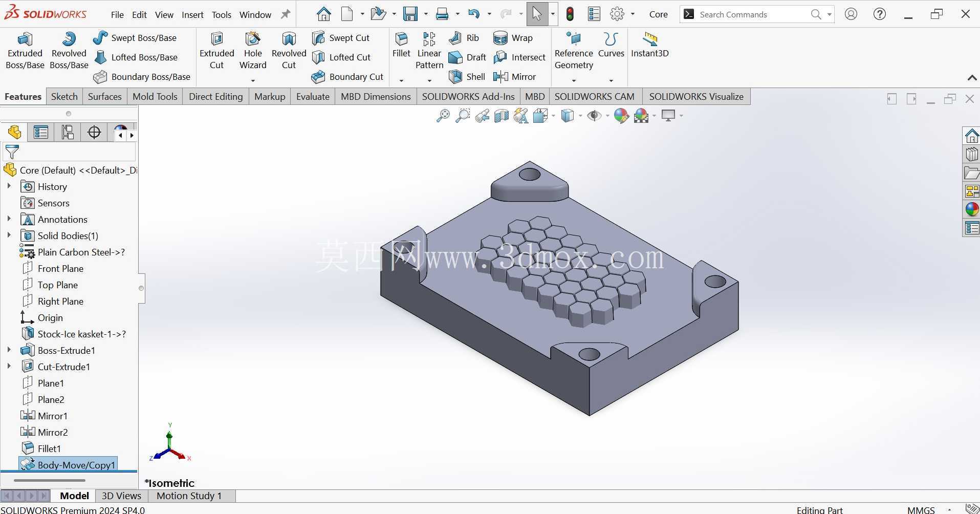Screen dimensions: 980x514
Task: Apply the Fillet tool
Action: tap(401, 45)
